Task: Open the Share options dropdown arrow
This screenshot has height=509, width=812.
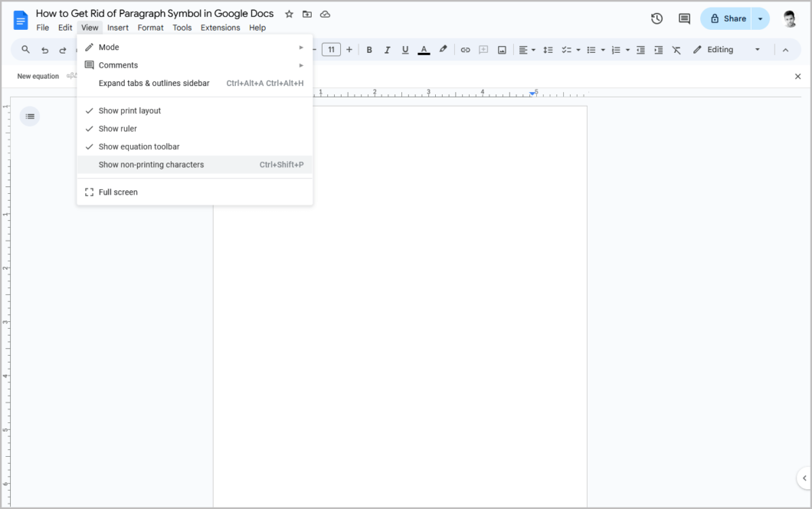Action: (760, 18)
